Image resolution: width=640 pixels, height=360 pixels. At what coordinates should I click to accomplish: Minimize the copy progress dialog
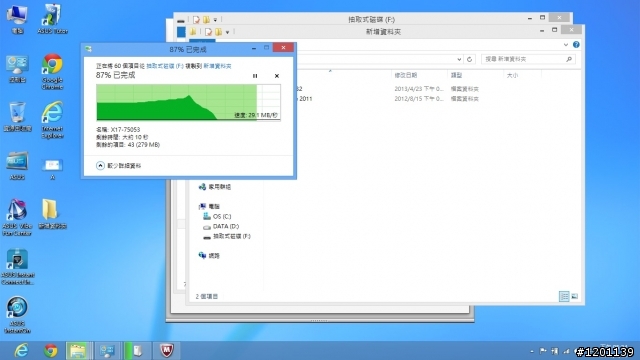[254, 48]
